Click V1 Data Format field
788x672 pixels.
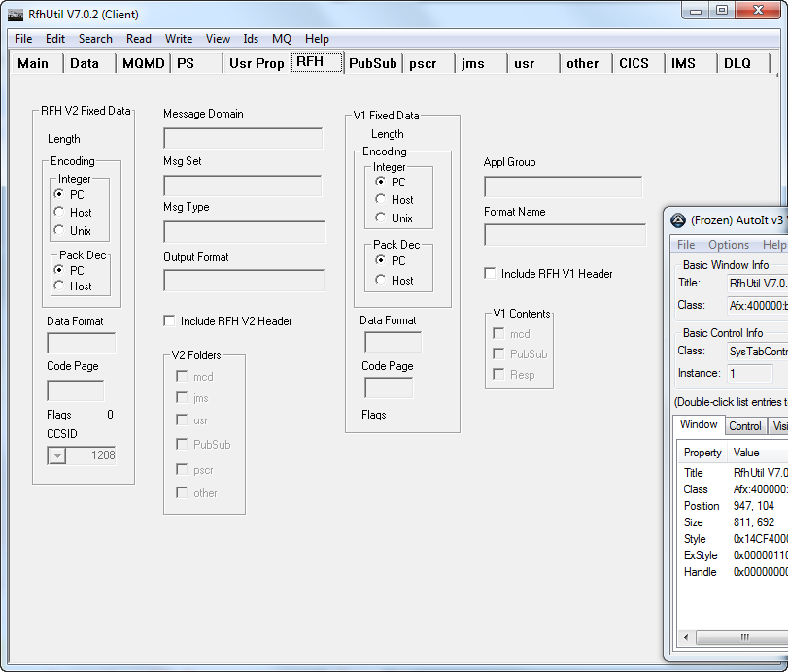(393, 342)
